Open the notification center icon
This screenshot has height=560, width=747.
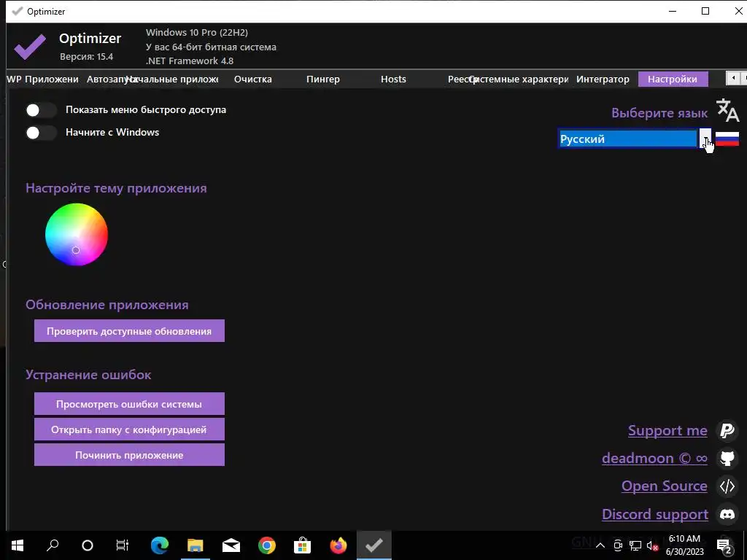tap(725, 545)
